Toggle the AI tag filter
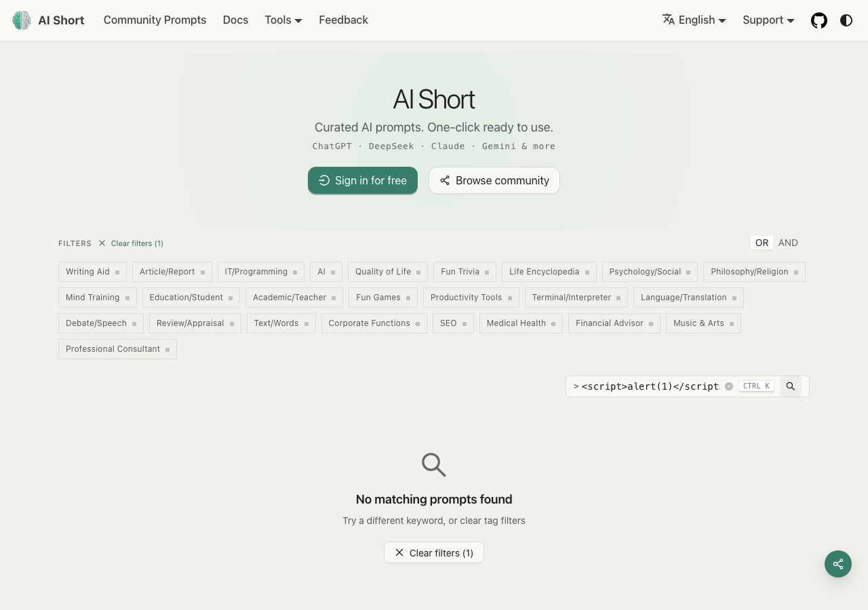The height and width of the screenshot is (610, 868). pyautogui.click(x=326, y=272)
